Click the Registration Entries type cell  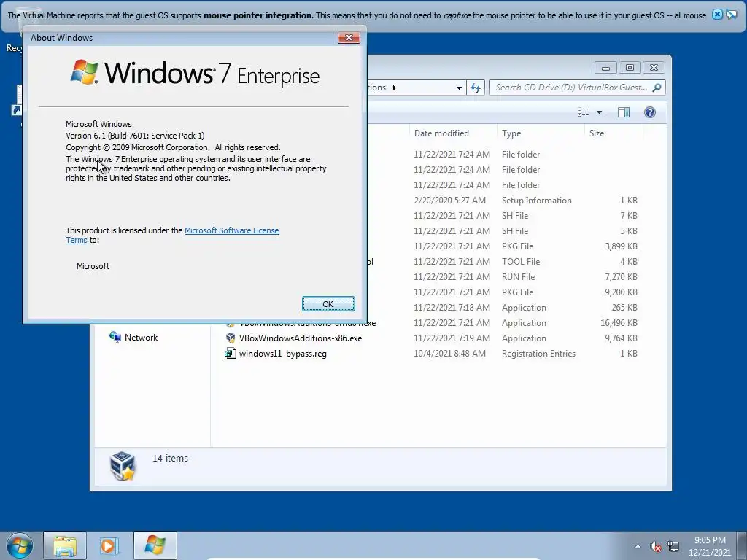click(538, 354)
